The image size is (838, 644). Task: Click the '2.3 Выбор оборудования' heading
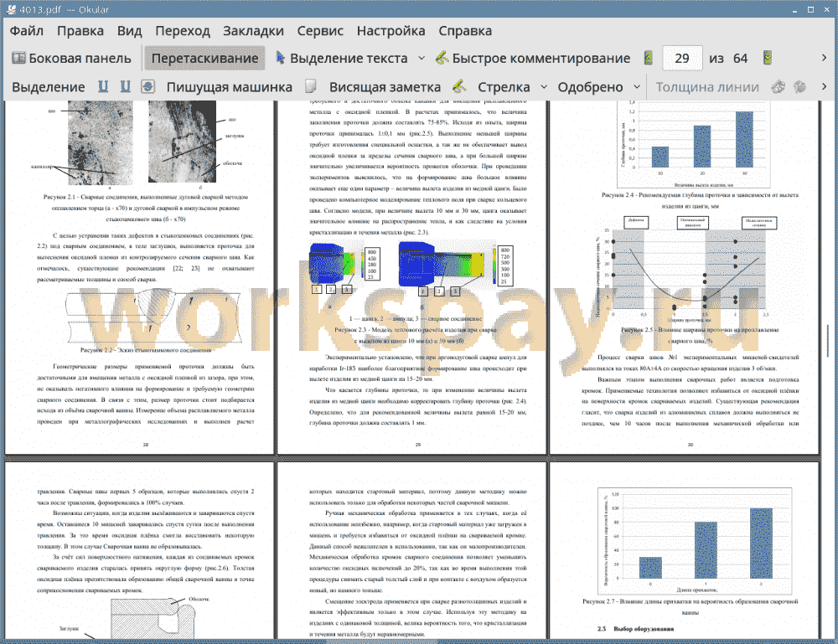pyautogui.click(x=636, y=629)
